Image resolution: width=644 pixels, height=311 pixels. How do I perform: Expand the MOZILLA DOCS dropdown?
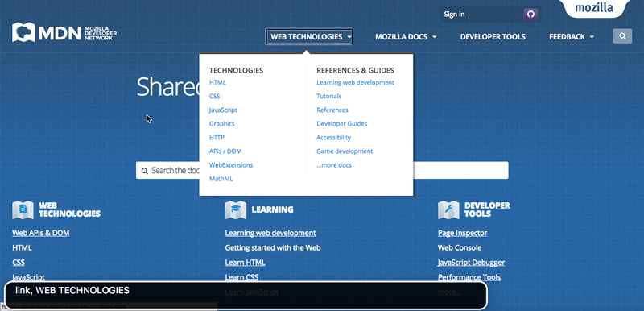(406, 36)
